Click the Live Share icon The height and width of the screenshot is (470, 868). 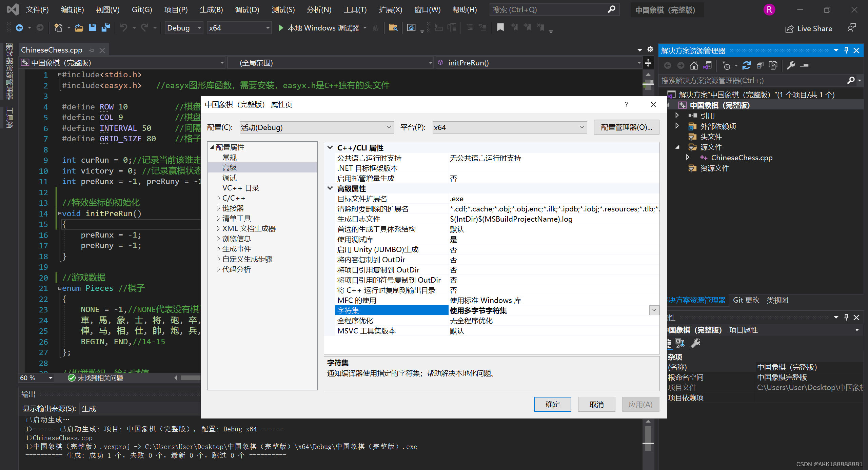tap(789, 29)
